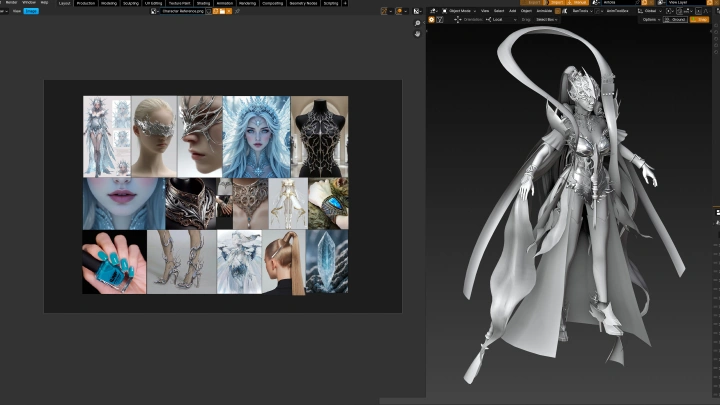Switch to the Layout workspace tab
The image size is (720, 405).
tap(65, 3)
